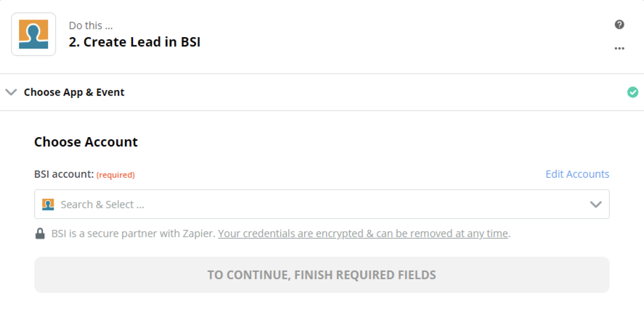Screen dimensions: 644x325
Task: Open the help question mark icon
Action: tap(619, 25)
